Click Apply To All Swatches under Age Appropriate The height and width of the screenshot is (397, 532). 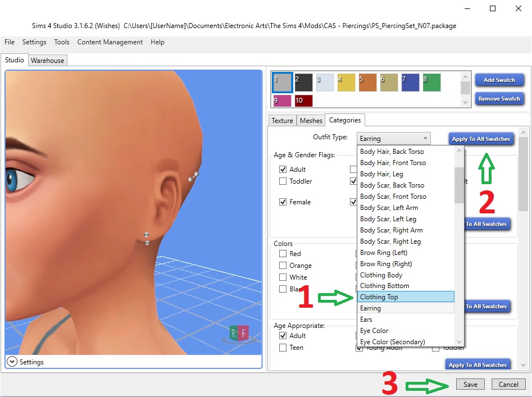tap(478, 365)
